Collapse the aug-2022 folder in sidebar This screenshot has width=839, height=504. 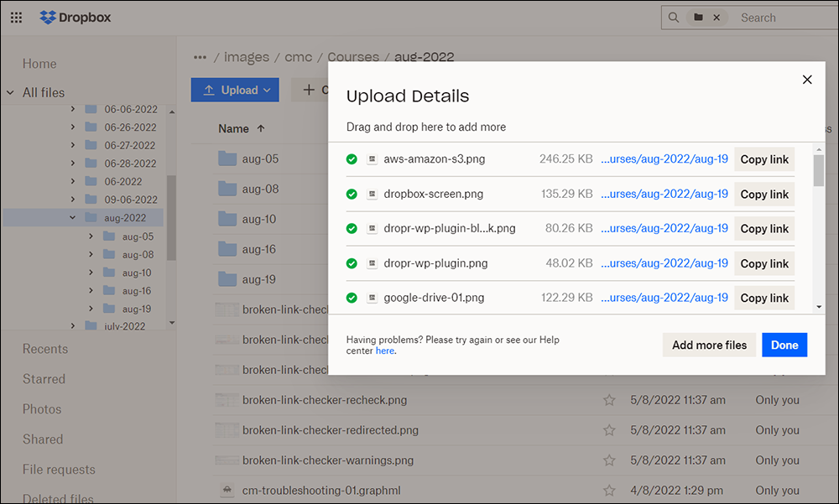click(73, 218)
